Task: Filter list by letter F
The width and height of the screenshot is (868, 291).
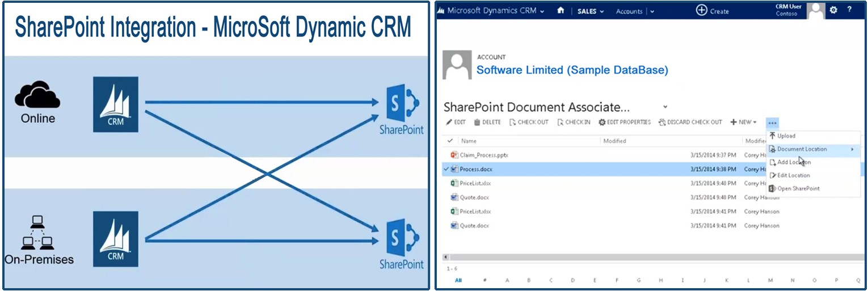Action: pyautogui.click(x=617, y=280)
